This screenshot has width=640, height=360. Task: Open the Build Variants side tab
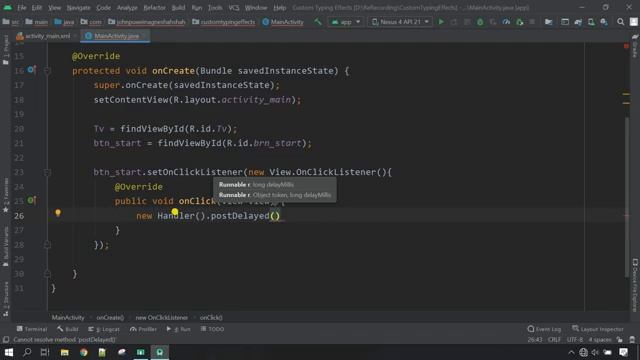click(x=5, y=247)
